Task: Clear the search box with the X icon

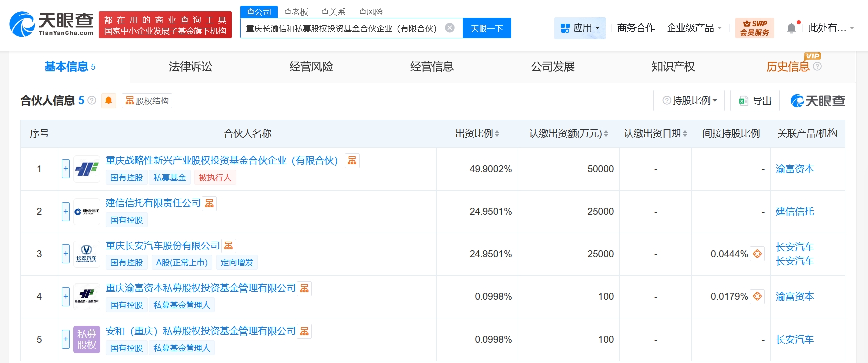Action: click(x=450, y=28)
